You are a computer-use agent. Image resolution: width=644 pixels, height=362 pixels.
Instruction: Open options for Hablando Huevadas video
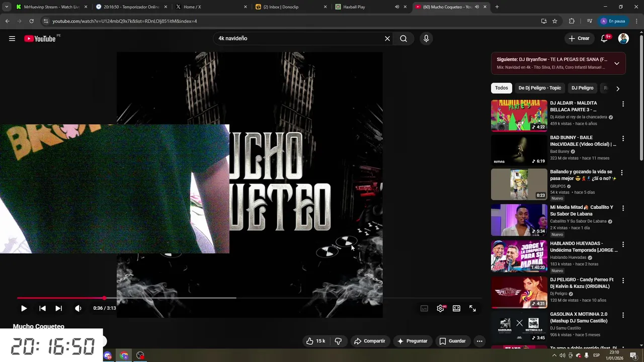(x=623, y=244)
